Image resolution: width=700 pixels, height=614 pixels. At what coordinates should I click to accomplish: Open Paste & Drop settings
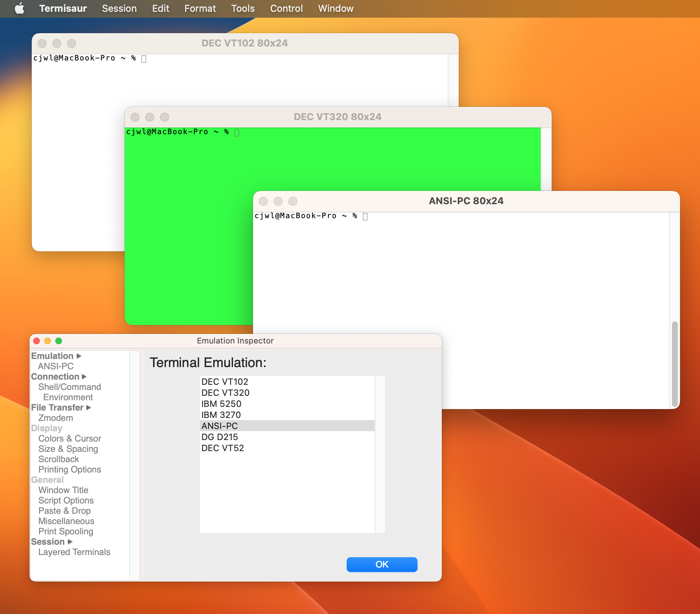65,511
